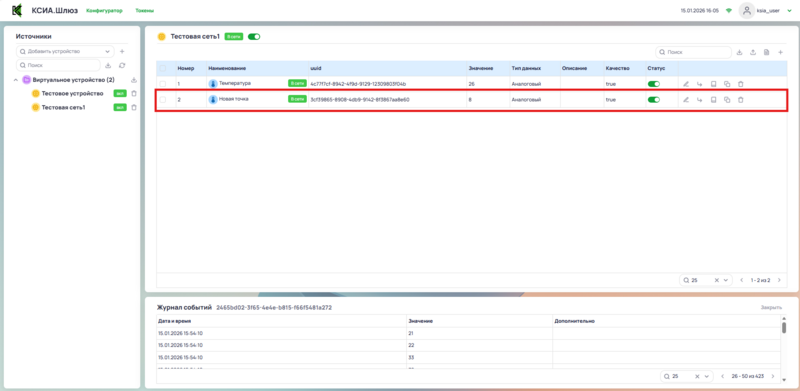The image size is (800, 391).
Task: Check the select-all checkbox in table header
Action: coord(163,68)
